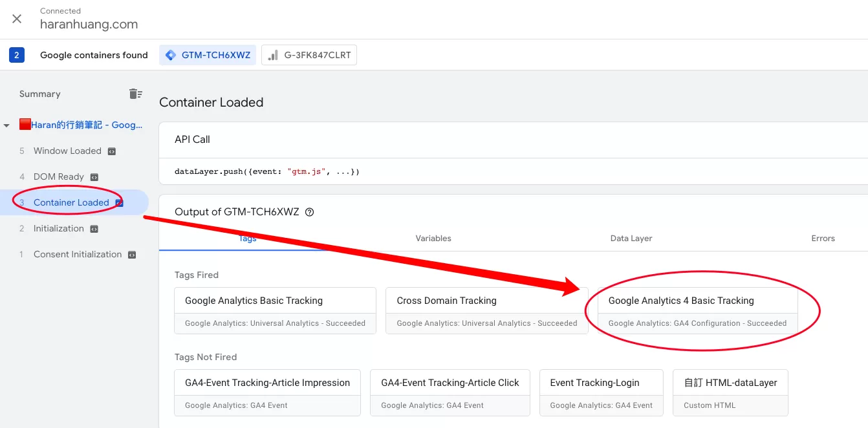Click the red page icon beside Haran的行銷筆記
868x428 pixels.
point(25,125)
